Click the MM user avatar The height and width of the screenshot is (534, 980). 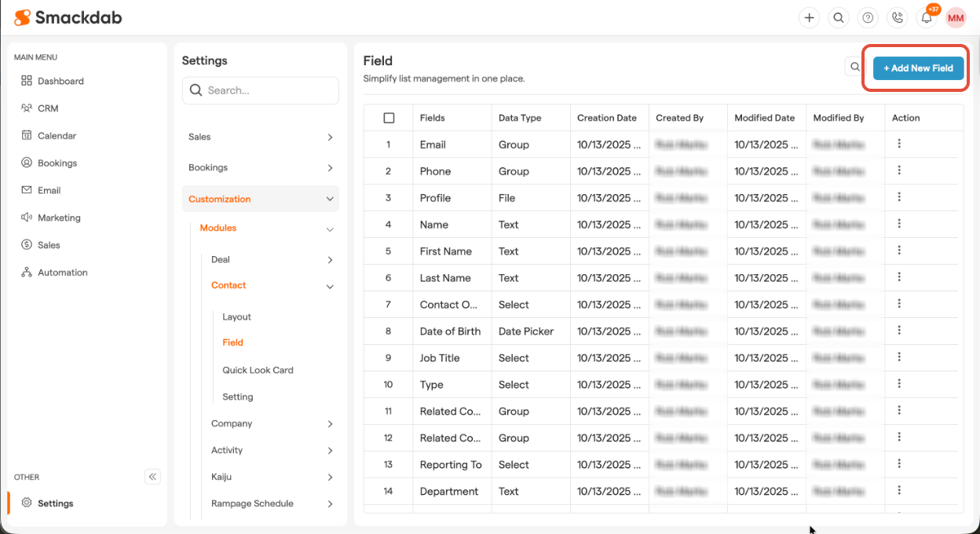click(956, 17)
